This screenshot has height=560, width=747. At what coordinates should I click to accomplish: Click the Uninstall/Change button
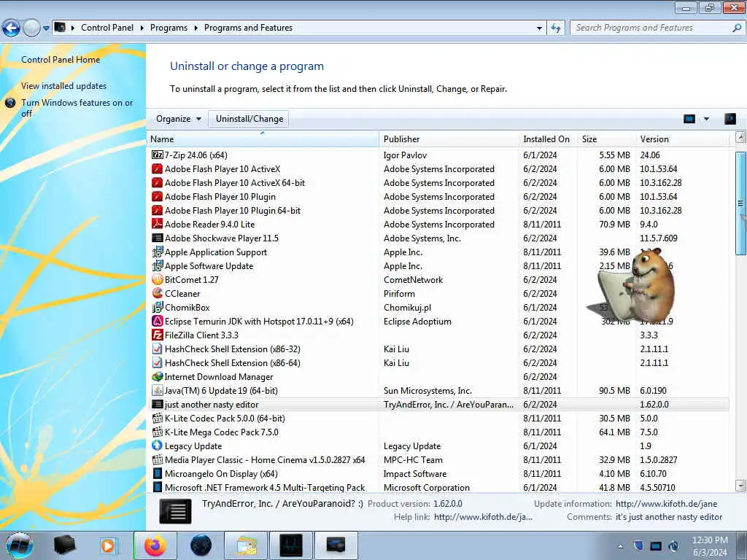coord(249,119)
